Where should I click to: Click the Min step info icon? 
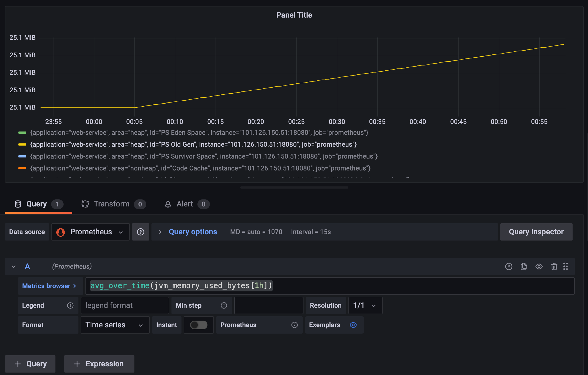tap(224, 305)
